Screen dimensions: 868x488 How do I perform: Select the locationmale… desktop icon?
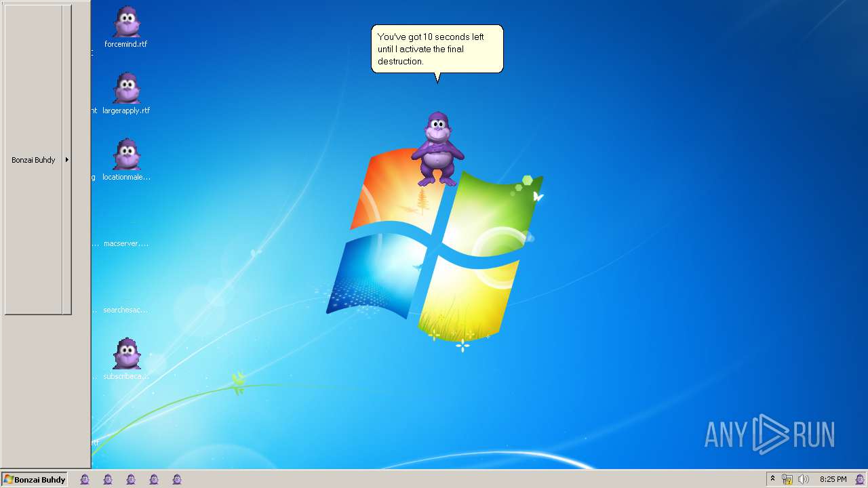[x=126, y=160]
